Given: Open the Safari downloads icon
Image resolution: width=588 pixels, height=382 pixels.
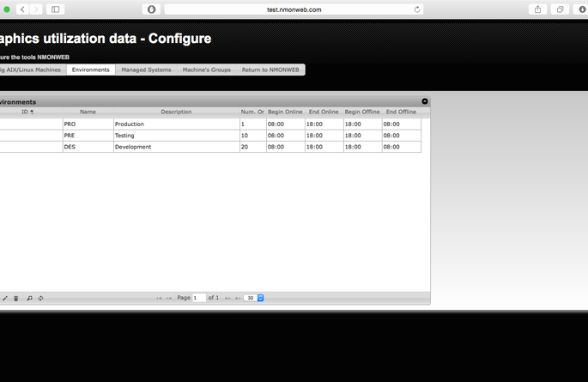Looking at the screenshot, I should tap(582, 9).
